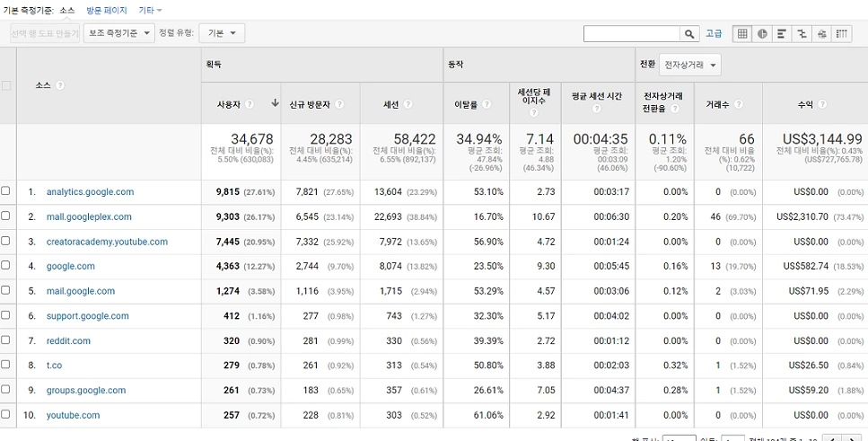Screen dimensions: 868x441
Task: Click the 선택 행 도표 만들기 button
Action: click(45, 33)
